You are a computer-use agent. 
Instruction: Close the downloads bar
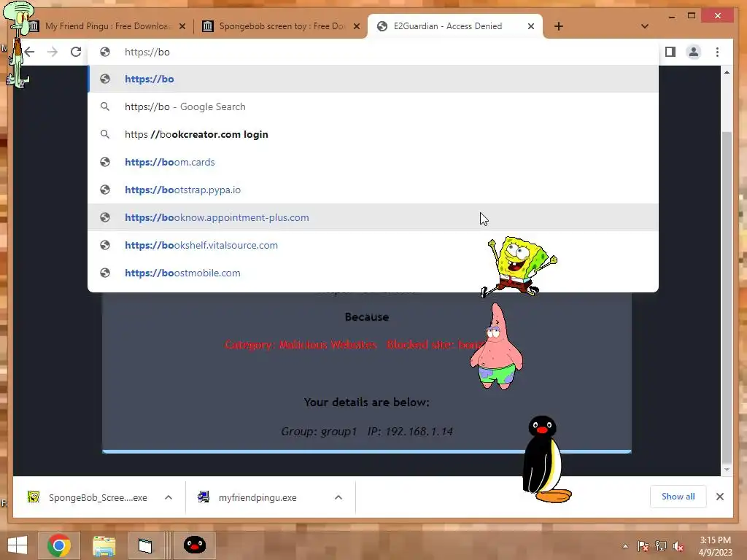coord(720,497)
